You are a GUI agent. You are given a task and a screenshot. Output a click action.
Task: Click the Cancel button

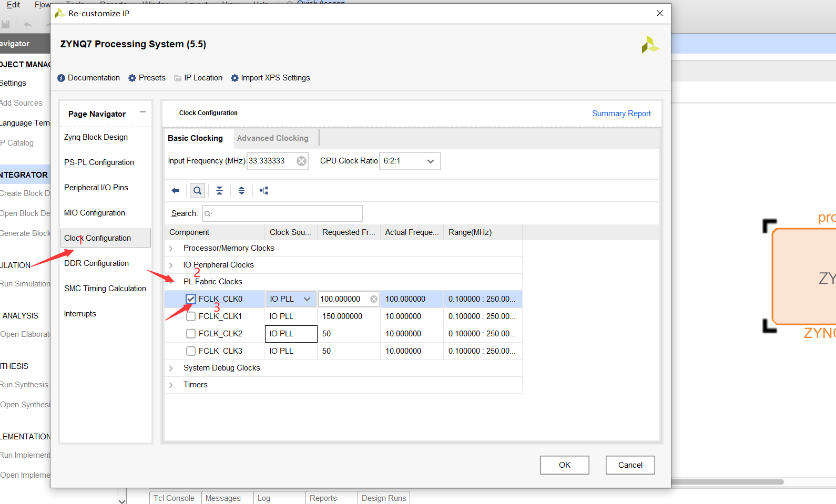(630, 465)
